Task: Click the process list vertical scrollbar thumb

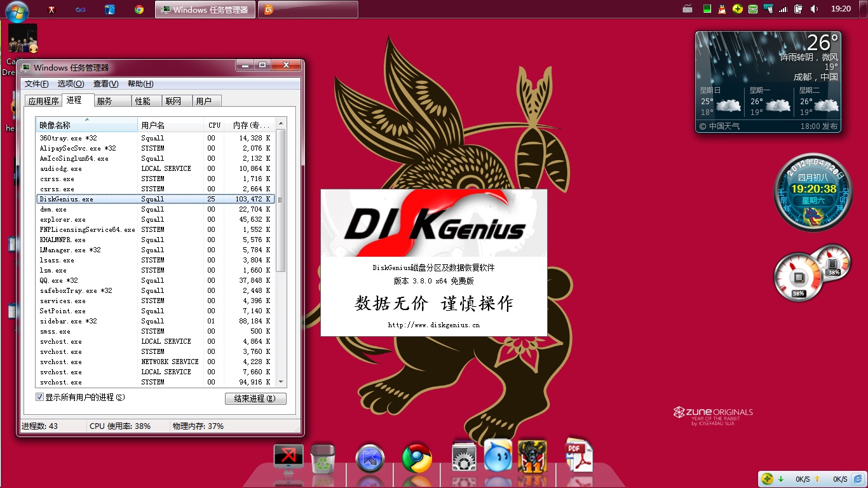Action: tap(281, 200)
